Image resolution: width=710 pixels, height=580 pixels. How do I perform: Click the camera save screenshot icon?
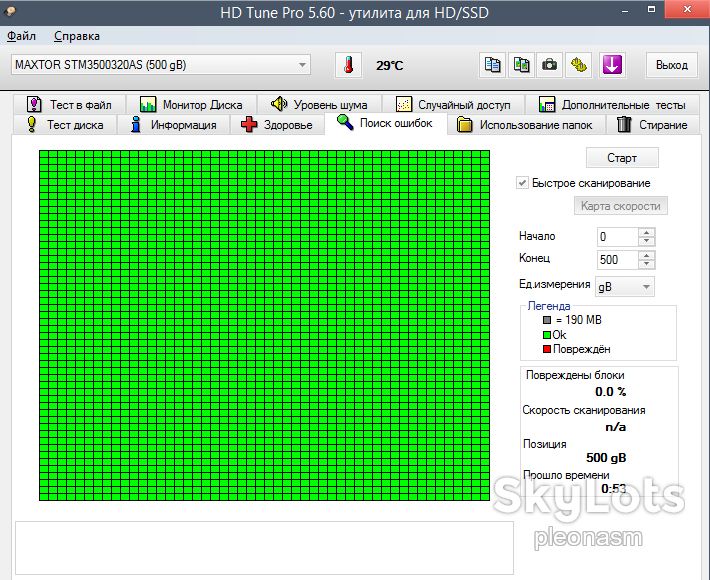click(549, 65)
